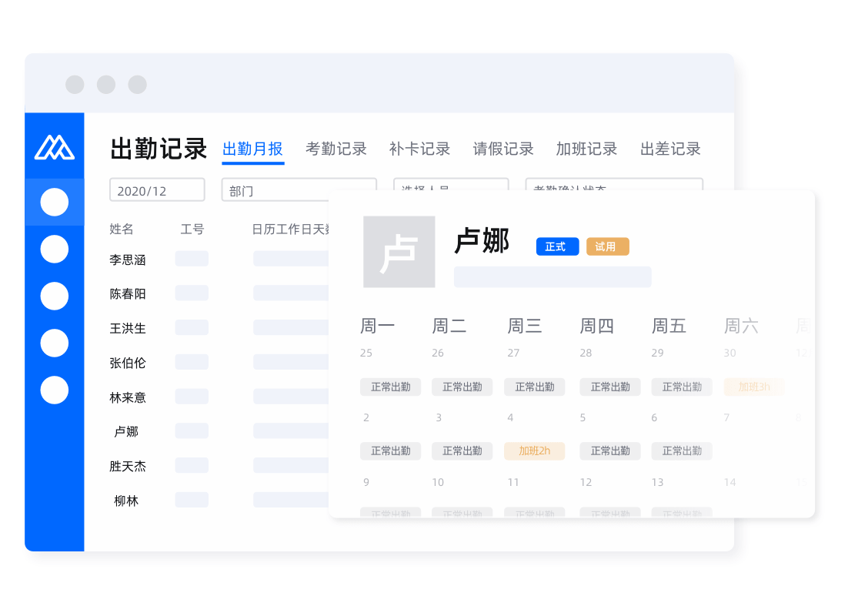Go to the 补卡记录 tab

coord(419,149)
